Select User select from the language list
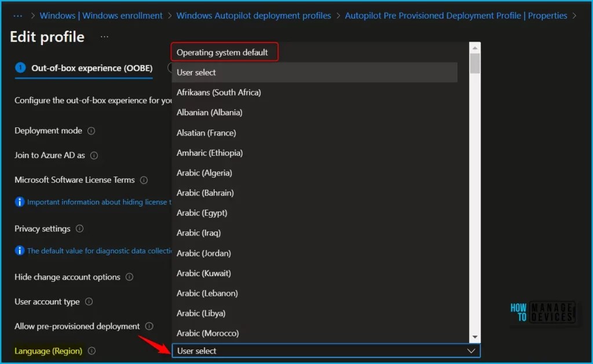 pyautogui.click(x=197, y=72)
